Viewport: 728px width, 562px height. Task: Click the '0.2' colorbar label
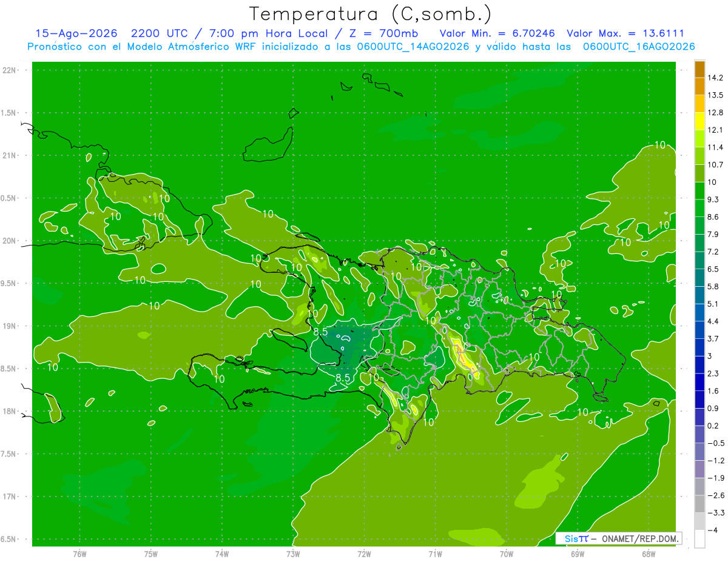pos(713,426)
